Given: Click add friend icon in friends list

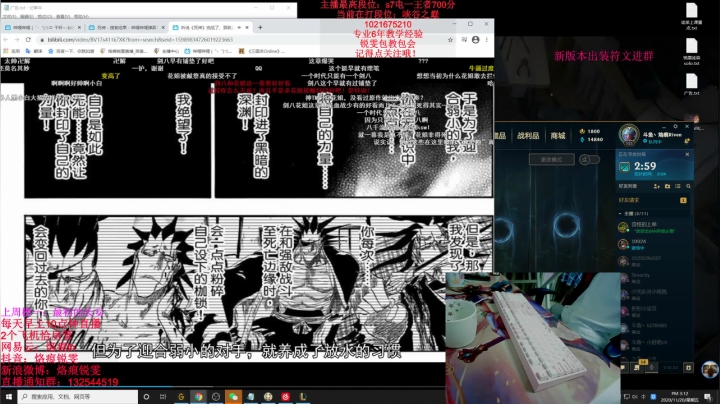Looking at the screenshot, I should pos(657,186).
